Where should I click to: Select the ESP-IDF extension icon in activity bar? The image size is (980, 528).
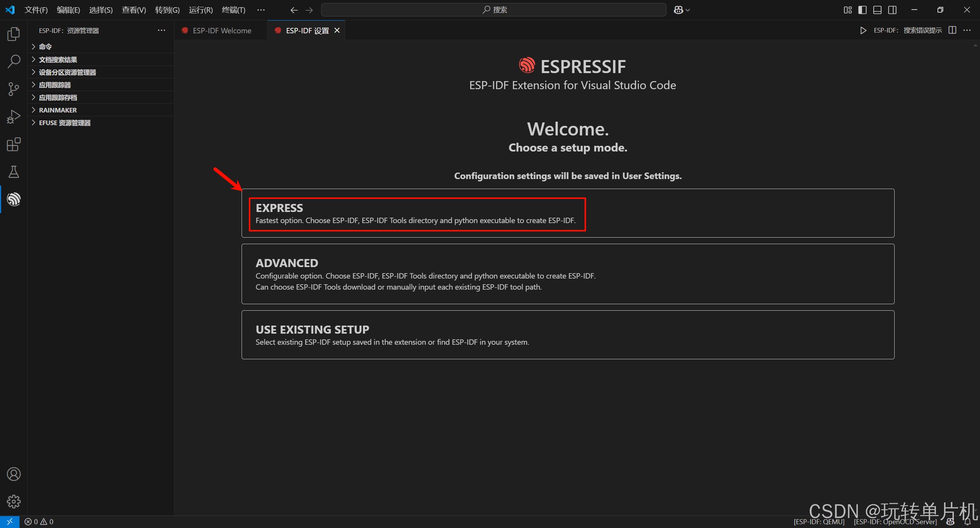coord(14,199)
